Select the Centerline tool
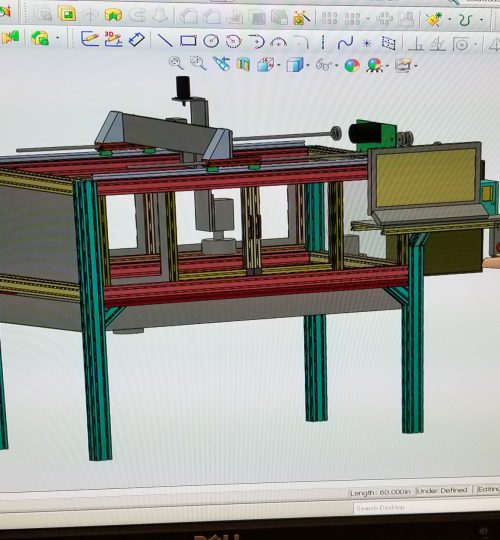This screenshot has width=500, height=540. 323,42
